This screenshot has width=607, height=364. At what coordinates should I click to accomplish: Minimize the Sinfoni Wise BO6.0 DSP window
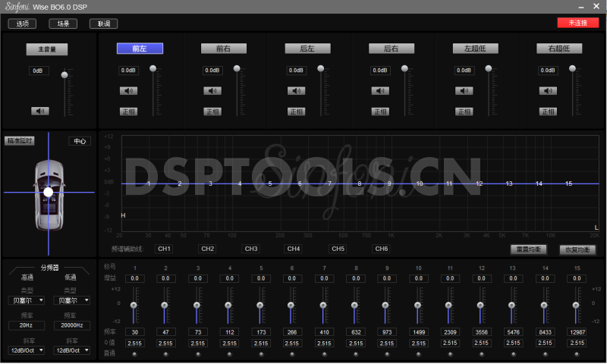(x=581, y=7)
